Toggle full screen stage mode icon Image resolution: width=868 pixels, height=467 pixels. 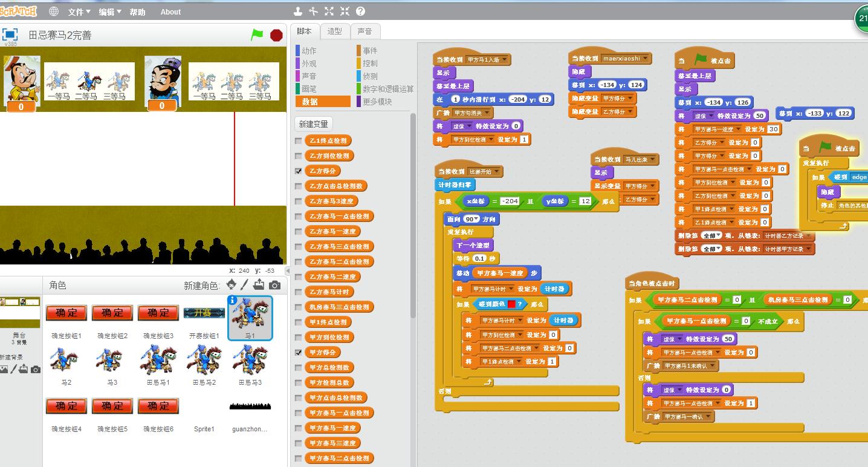click(10, 34)
